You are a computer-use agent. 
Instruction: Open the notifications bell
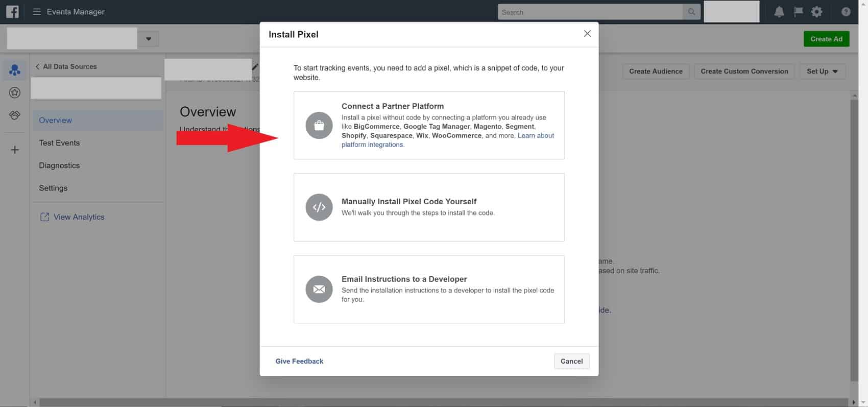(x=779, y=12)
